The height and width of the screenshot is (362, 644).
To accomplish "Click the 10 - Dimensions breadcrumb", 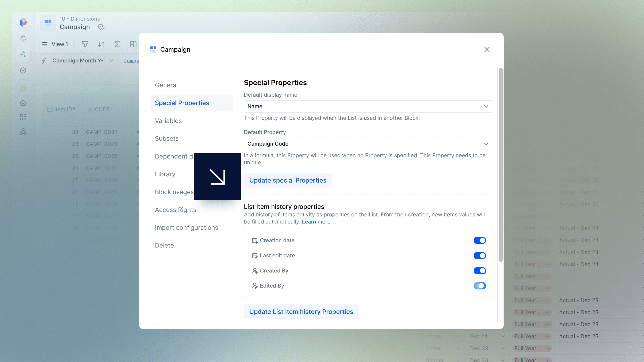I will tap(80, 19).
